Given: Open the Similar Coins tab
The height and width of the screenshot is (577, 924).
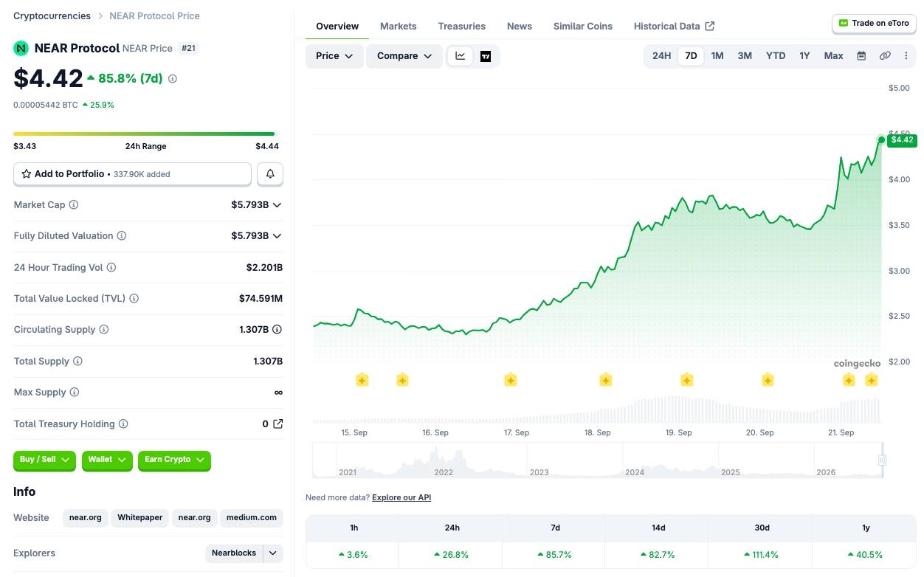Looking at the screenshot, I should point(583,26).
